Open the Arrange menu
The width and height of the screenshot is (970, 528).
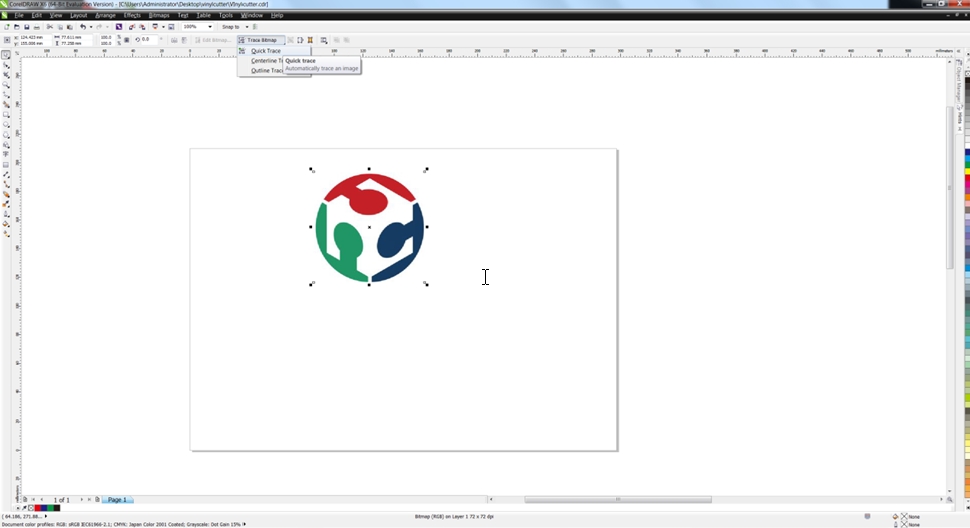105,15
